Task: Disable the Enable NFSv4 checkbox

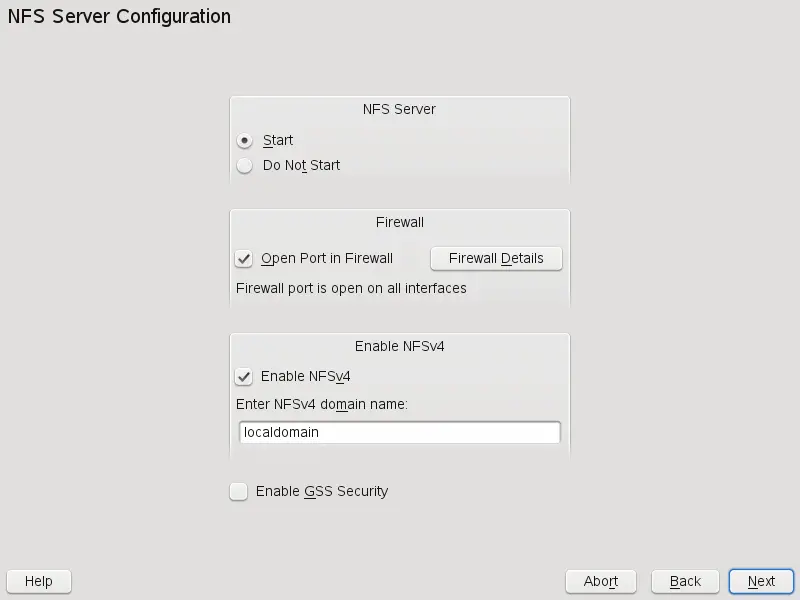Action: [243, 377]
